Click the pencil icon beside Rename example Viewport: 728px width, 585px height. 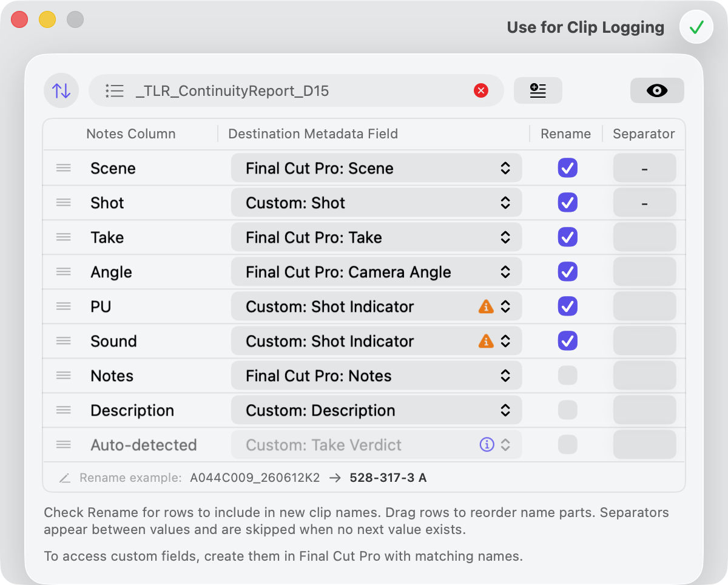coord(65,478)
